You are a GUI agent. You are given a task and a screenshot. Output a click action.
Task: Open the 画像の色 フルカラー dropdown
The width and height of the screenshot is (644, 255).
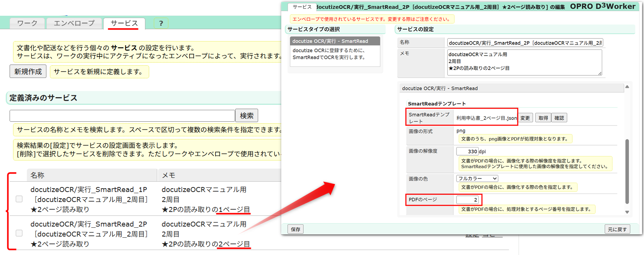tap(477, 179)
